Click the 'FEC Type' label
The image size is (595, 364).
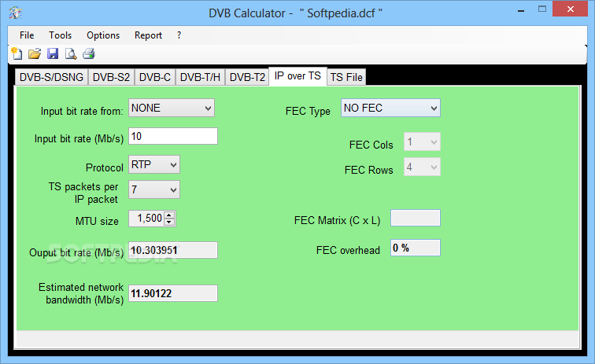click(x=308, y=111)
